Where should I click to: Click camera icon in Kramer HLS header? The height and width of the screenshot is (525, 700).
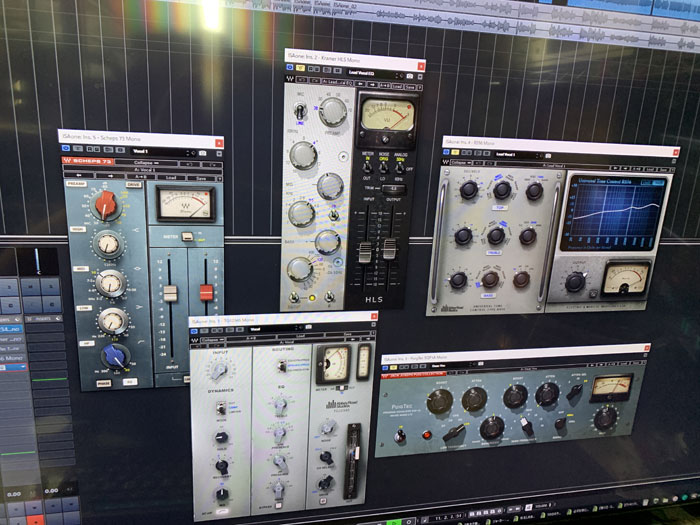pos(409,76)
